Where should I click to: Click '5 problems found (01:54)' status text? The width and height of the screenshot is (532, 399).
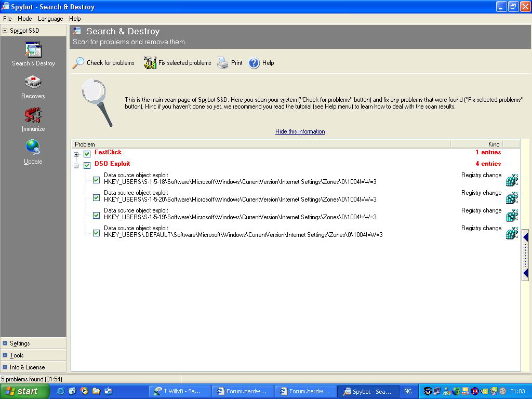point(32,379)
